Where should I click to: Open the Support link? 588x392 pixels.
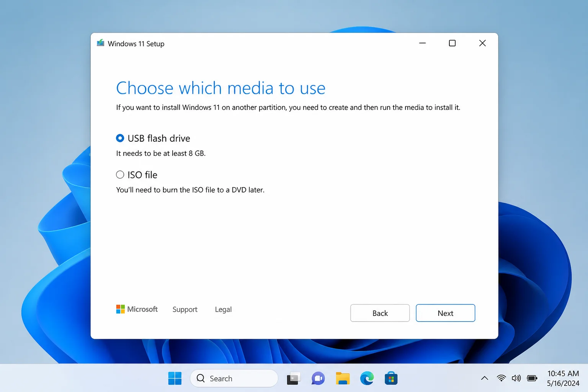[185, 309]
